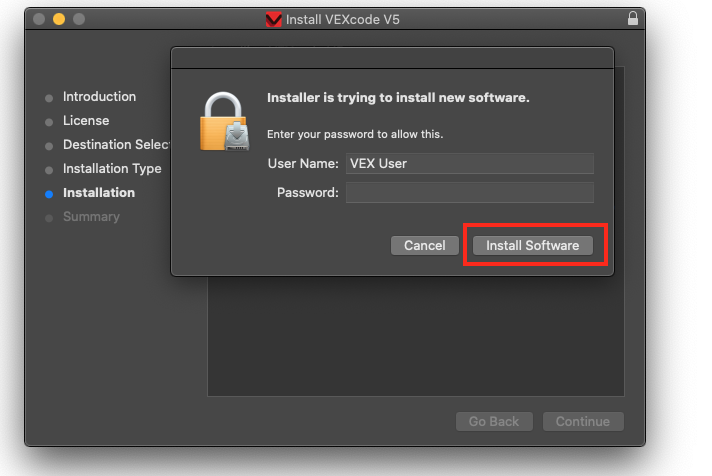712x476 pixels.
Task: Select the Installation Type step label
Action: [112, 169]
